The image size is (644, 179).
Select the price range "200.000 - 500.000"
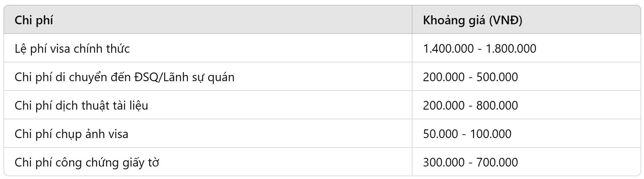click(x=470, y=77)
